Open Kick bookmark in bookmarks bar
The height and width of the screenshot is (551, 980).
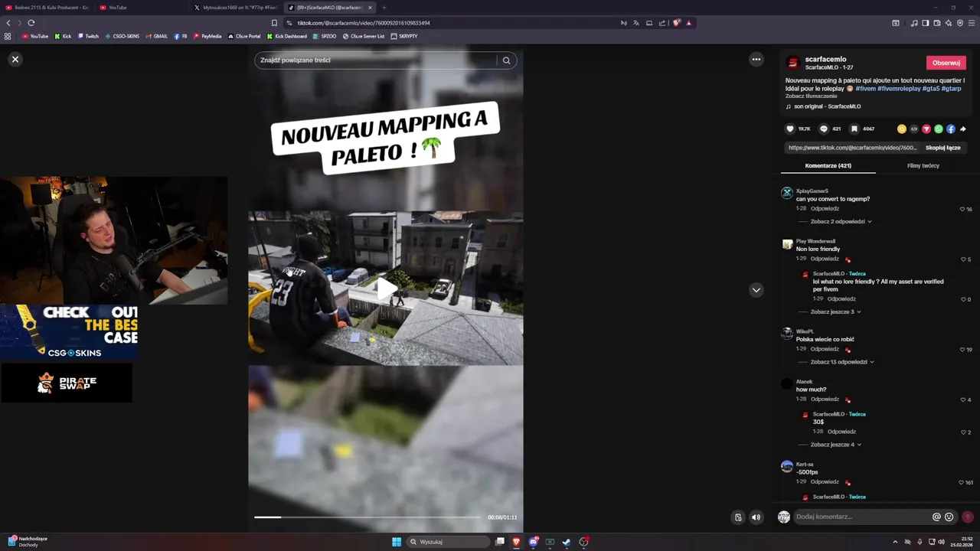tap(63, 36)
